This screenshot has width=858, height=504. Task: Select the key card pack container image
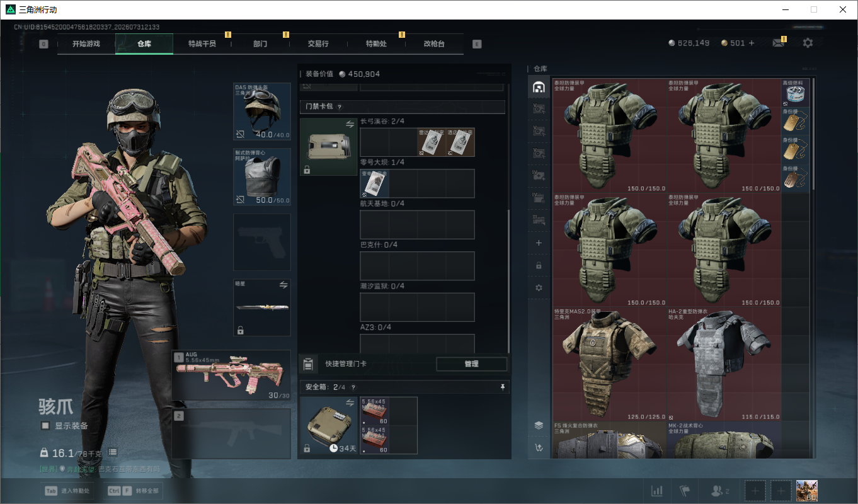click(329, 147)
